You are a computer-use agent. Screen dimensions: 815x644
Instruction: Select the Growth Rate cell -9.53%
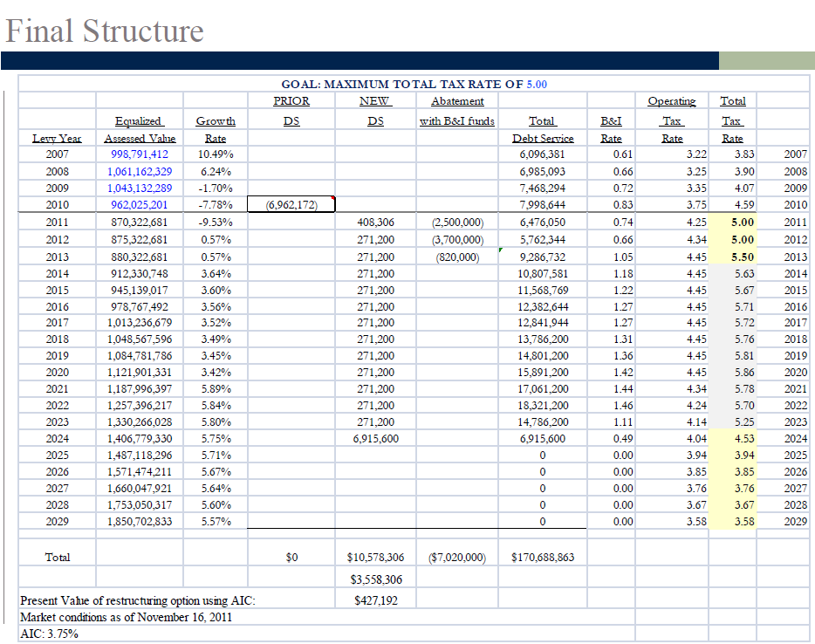coord(216,223)
